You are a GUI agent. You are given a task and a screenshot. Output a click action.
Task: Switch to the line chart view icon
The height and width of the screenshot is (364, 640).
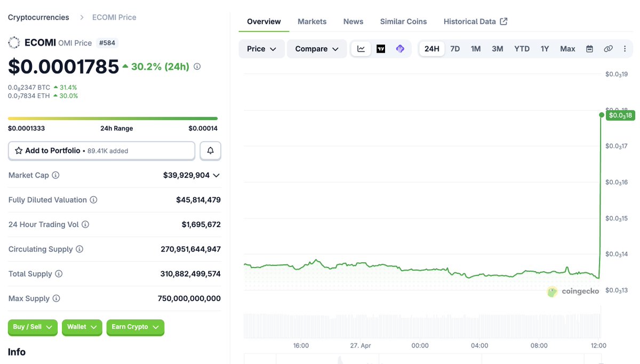tap(361, 48)
